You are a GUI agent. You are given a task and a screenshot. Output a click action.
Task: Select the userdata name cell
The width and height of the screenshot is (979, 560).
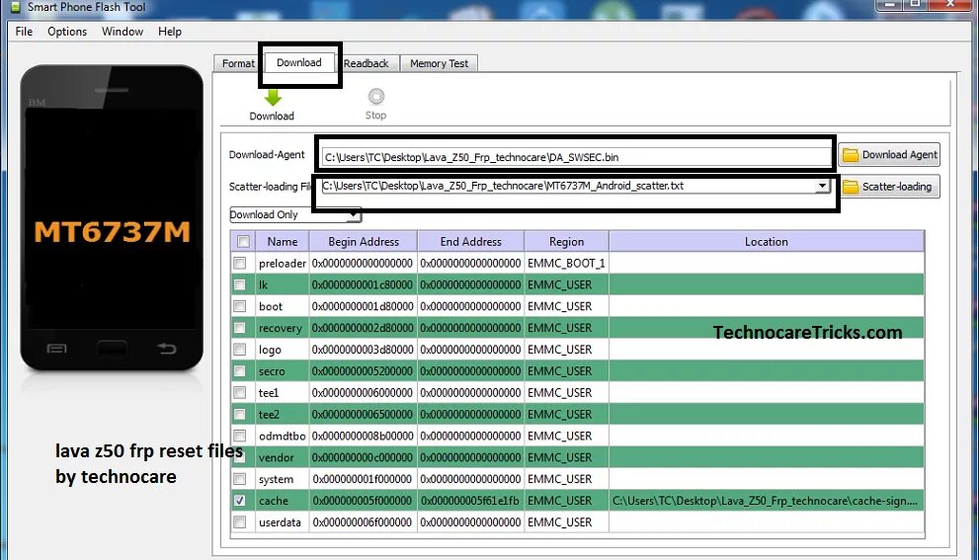(x=283, y=521)
